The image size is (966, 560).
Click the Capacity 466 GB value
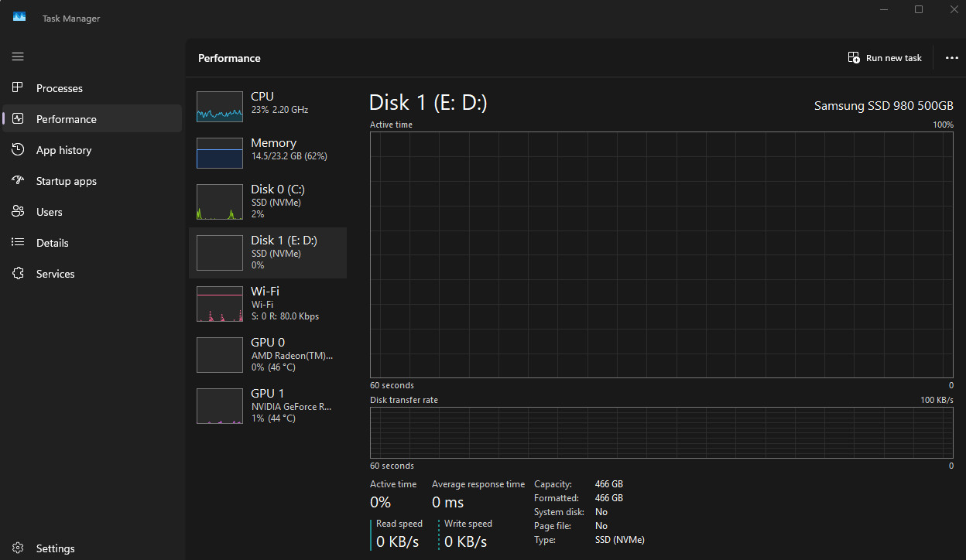tap(609, 484)
